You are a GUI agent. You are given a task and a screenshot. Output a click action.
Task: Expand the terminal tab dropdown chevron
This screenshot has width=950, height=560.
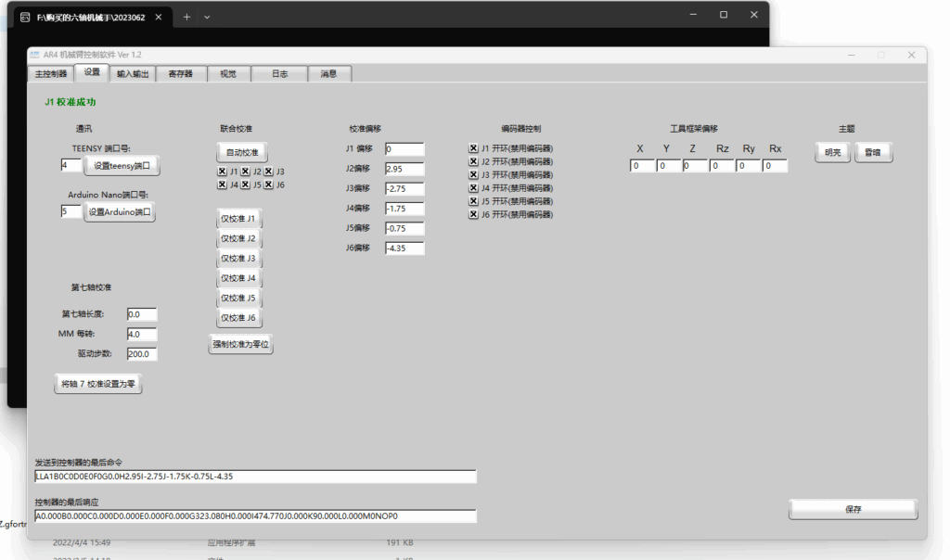[207, 17]
